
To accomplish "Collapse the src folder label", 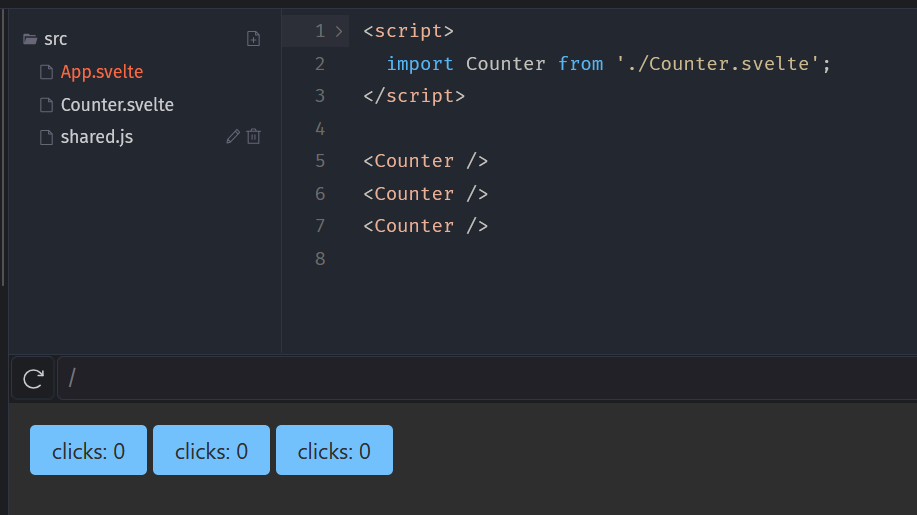I will point(56,39).
